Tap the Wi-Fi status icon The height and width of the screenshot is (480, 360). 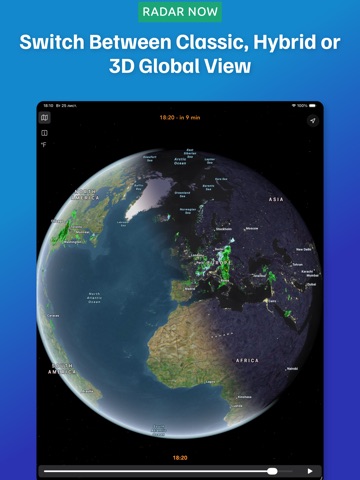[294, 106]
